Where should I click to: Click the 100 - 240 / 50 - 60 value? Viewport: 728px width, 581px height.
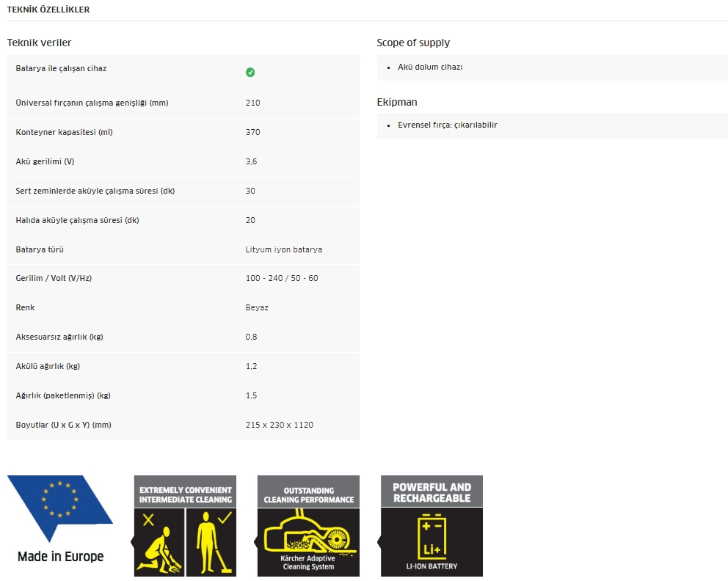(282, 278)
